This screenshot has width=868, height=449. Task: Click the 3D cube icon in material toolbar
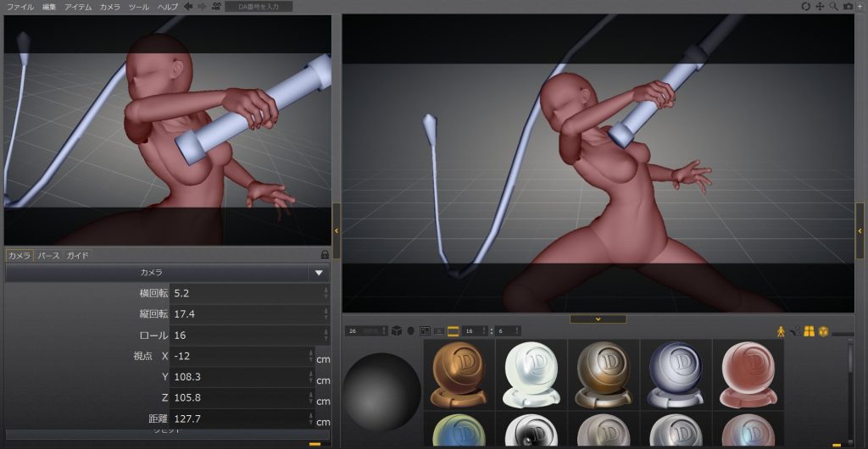pyautogui.click(x=396, y=331)
